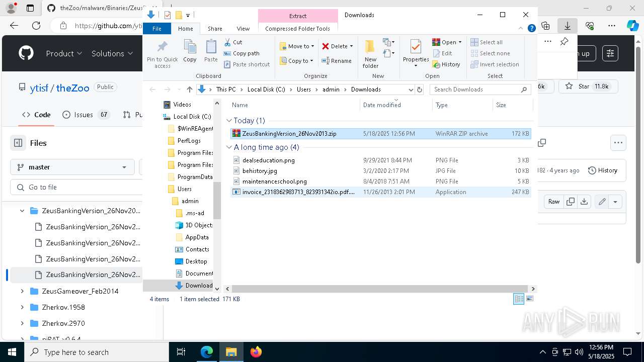644x362 pixels.
Task: Select dealseducation.png file
Action: (380, 160)
